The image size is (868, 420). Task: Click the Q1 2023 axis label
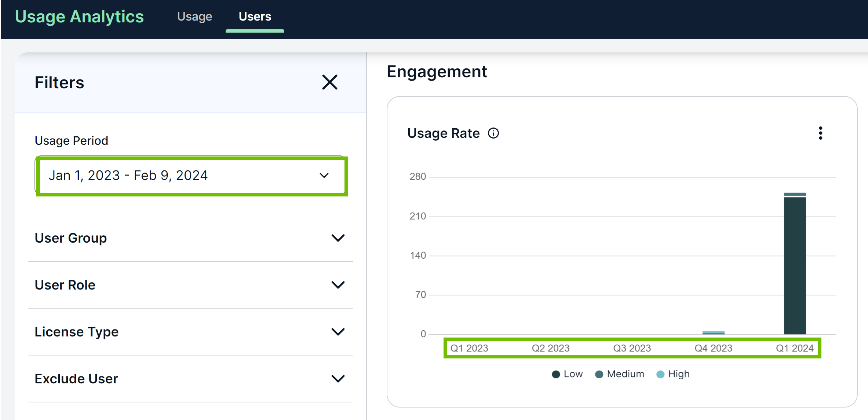click(469, 348)
